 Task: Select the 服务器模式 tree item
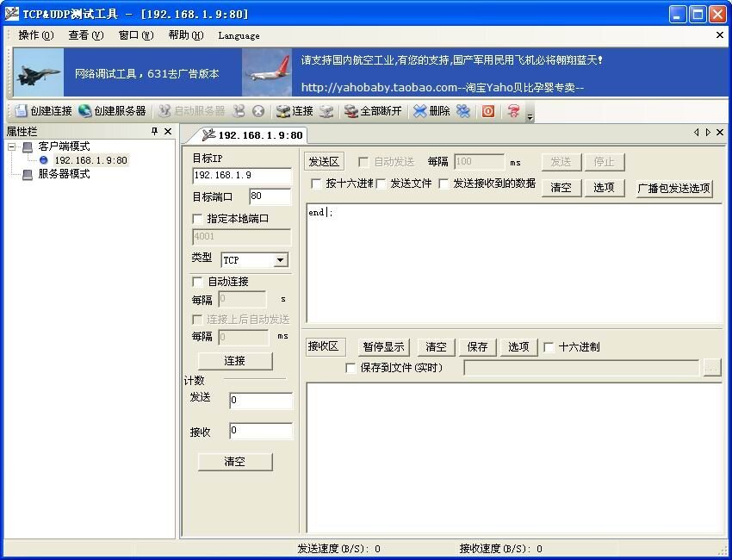(64, 174)
